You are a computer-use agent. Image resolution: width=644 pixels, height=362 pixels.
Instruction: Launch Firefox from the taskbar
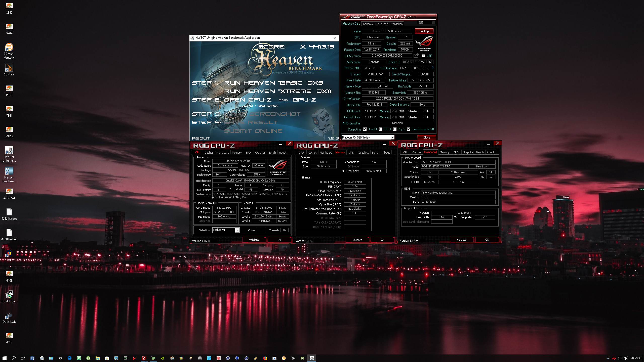point(265,358)
